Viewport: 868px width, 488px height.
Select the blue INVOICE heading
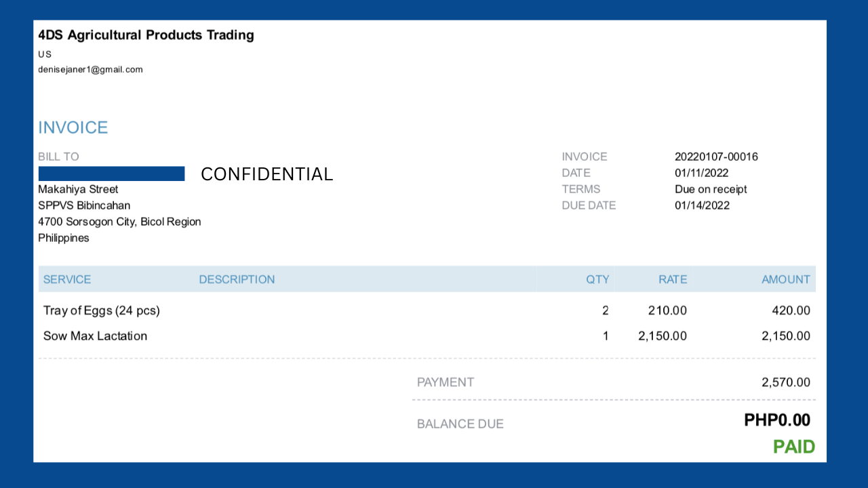[x=73, y=127]
